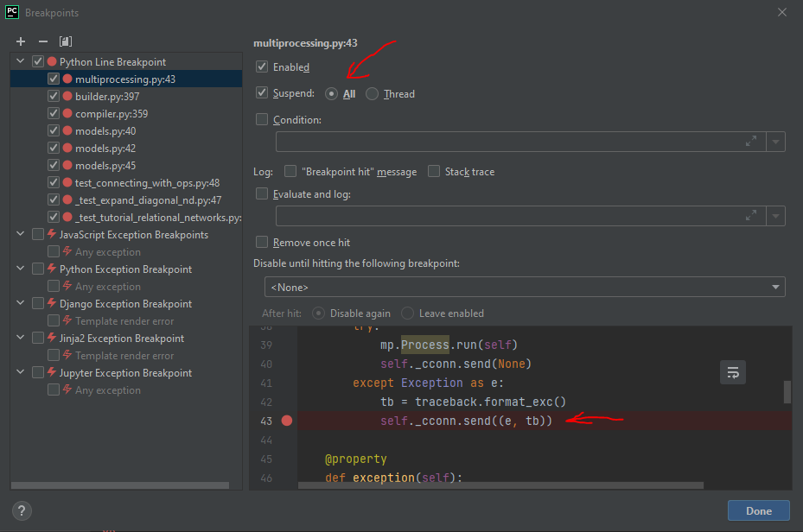Select the Leave enabled radio button

tap(408, 313)
